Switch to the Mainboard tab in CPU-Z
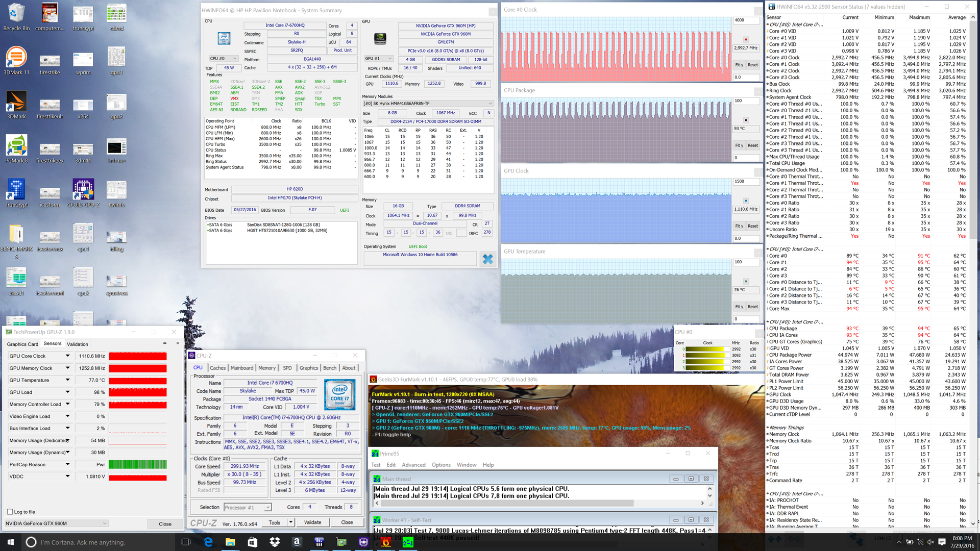Image resolution: width=980 pixels, height=551 pixels. coord(242,368)
